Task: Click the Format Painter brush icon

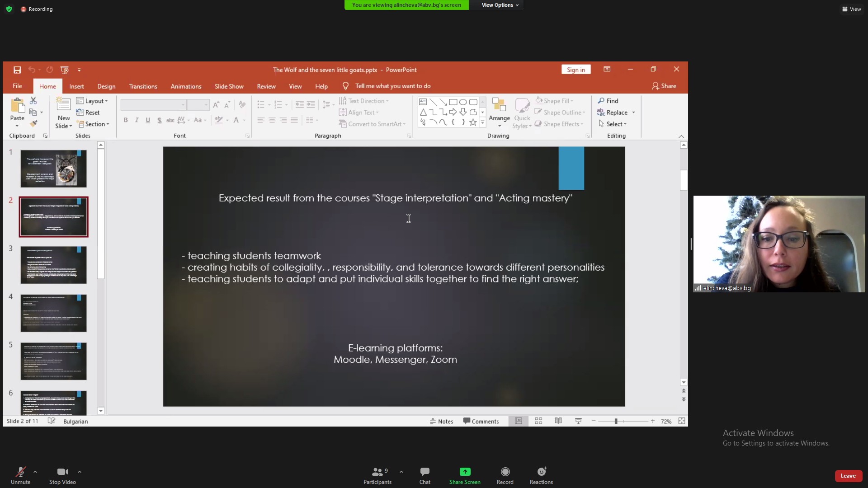Action: click(33, 123)
